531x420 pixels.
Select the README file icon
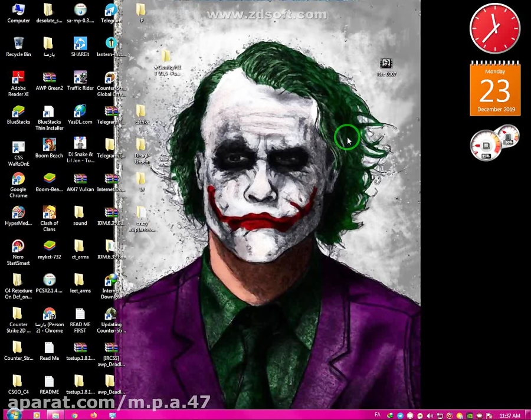point(50,385)
